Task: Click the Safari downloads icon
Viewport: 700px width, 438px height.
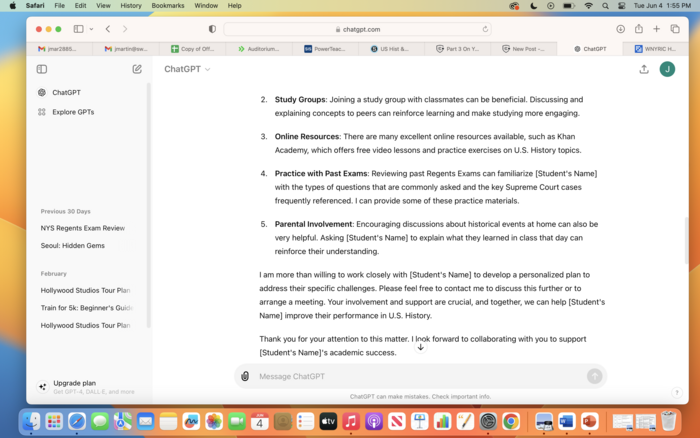Action: [x=621, y=29]
